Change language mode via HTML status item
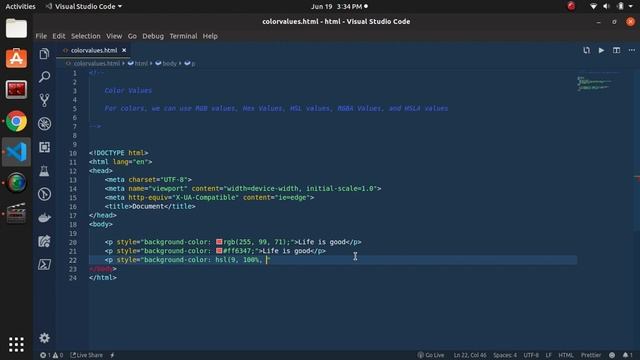The height and width of the screenshot is (360, 640). (x=566, y=355)
